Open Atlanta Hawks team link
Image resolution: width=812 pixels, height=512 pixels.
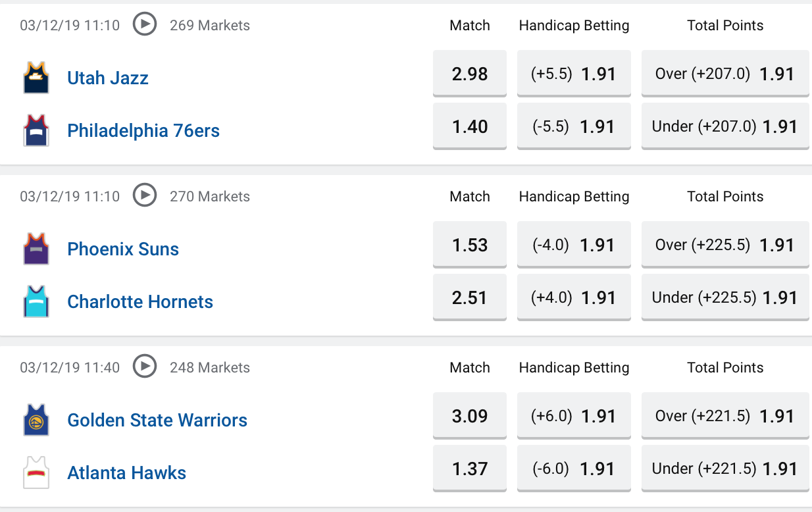point(126,473)
